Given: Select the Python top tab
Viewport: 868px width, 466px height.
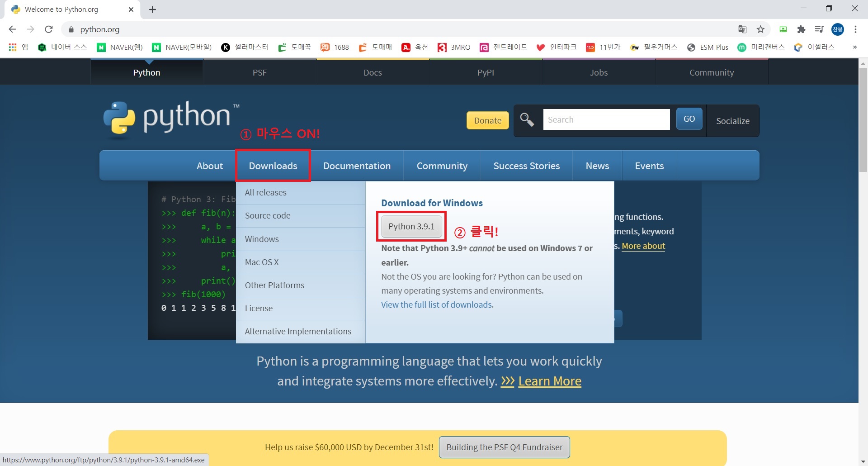Looking at the screenshot, I should click(146, 72).
